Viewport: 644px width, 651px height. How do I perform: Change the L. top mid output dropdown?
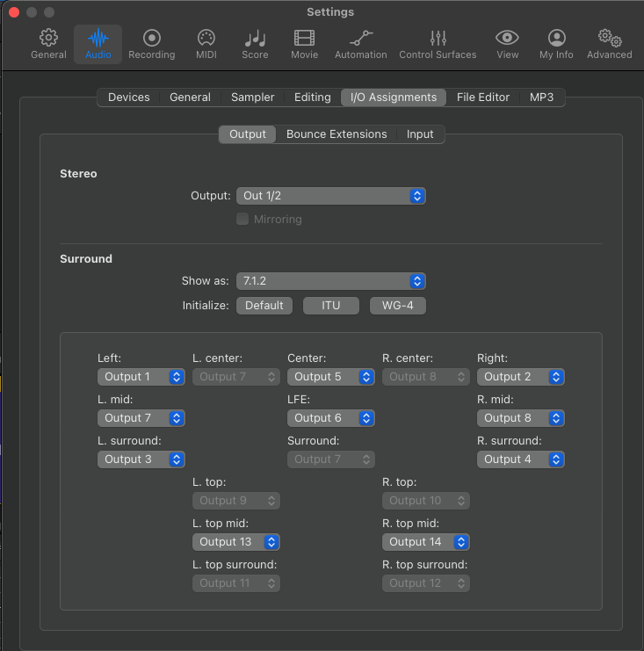tap(235, 542)
